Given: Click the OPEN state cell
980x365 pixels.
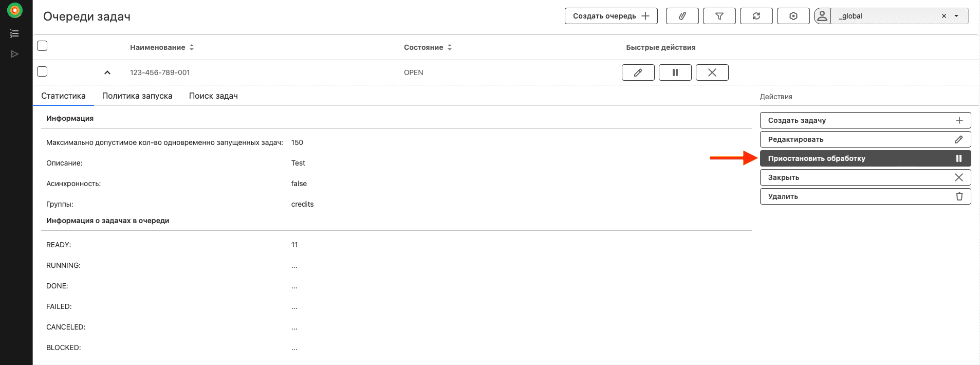Looking at the screenshot, I should [414, 72].
